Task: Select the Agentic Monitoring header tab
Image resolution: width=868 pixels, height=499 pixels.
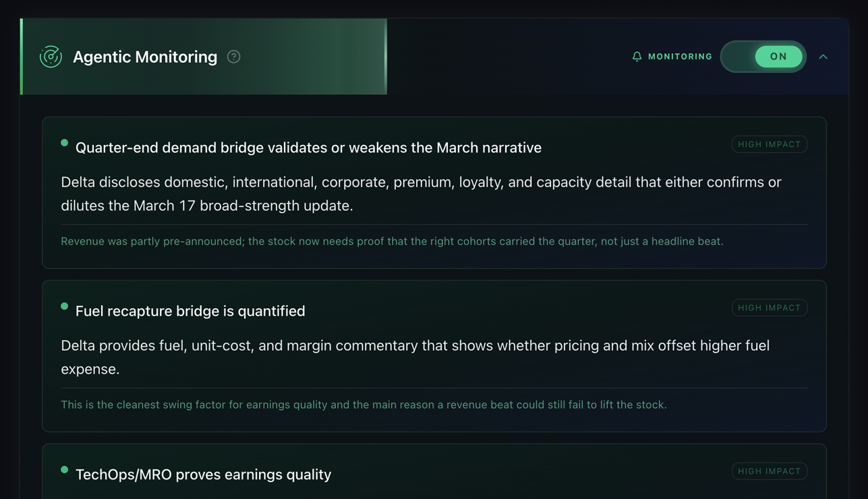Action: tap(145, 57)
